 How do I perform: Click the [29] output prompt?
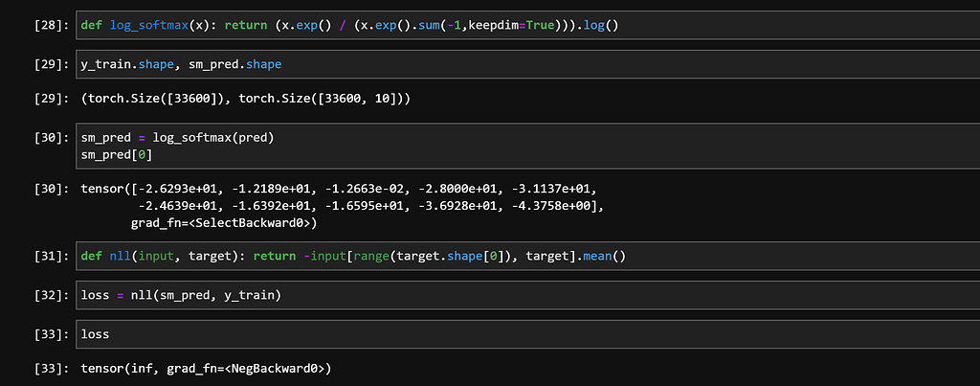(50, 99)
